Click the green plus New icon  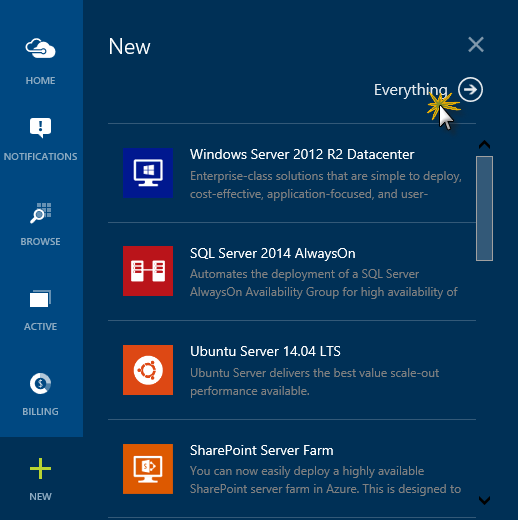point(40,468)
